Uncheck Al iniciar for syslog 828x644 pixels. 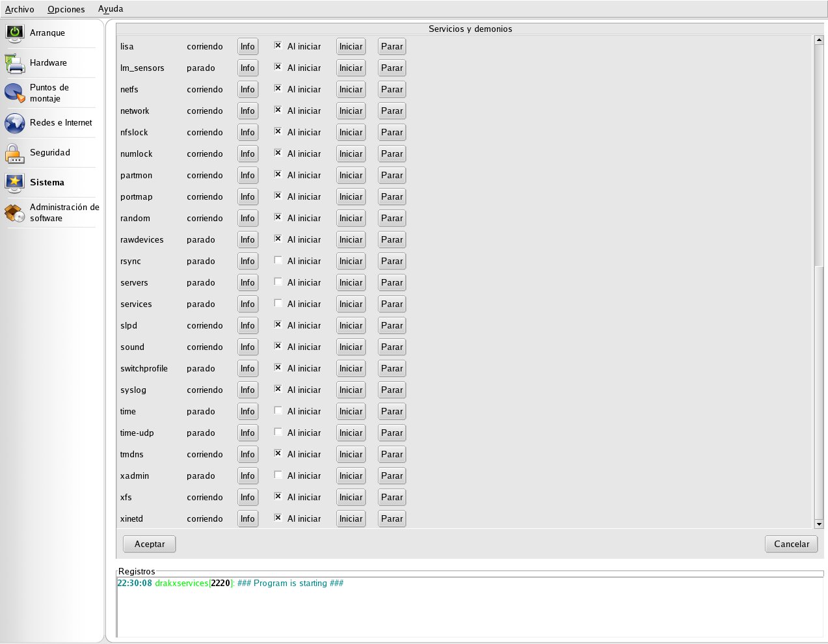(278, 389)
